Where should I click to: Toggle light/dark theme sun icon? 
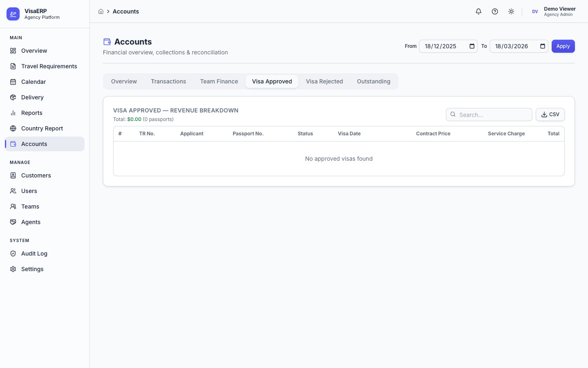pyautogui.click(x=511, y=11)
